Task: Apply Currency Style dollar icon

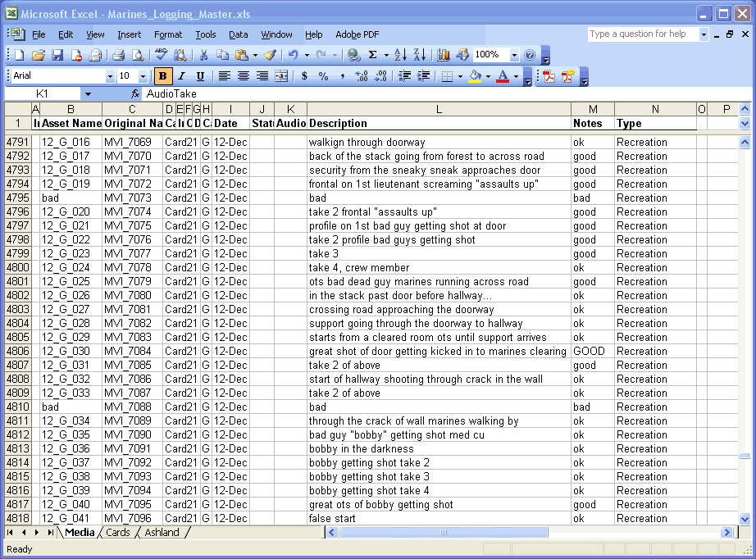Action: tap(304, 76)
